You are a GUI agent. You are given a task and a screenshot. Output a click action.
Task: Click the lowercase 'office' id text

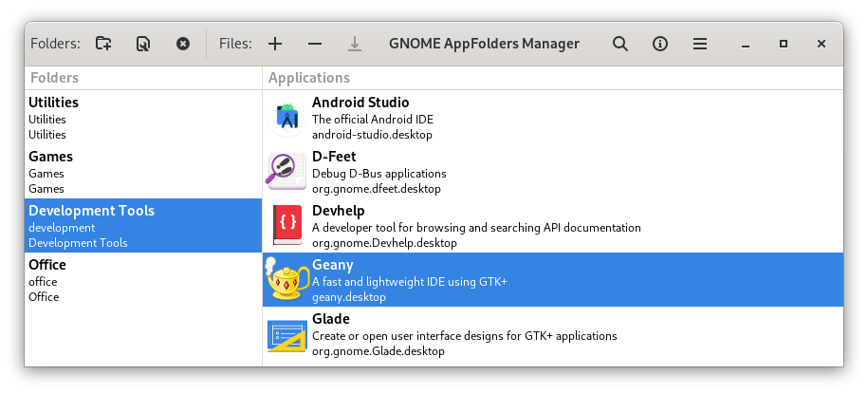pyautogui.click(x=43, y=282)
